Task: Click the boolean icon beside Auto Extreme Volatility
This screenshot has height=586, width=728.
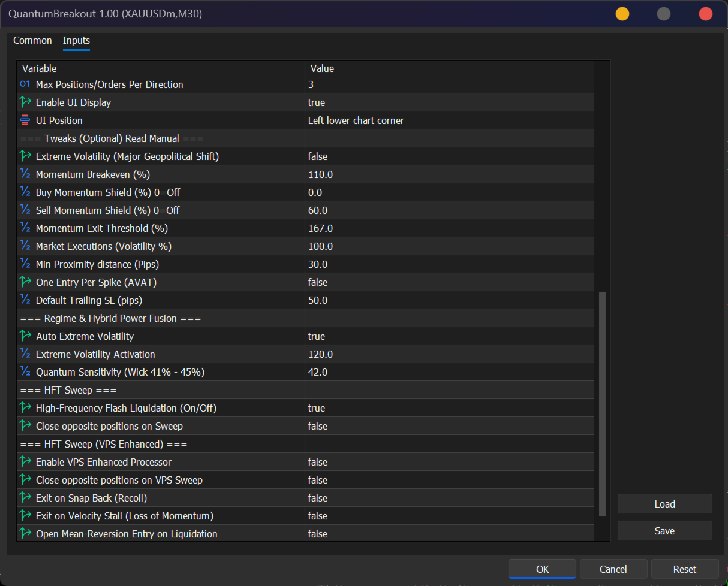Action: (x=25, y=336)
